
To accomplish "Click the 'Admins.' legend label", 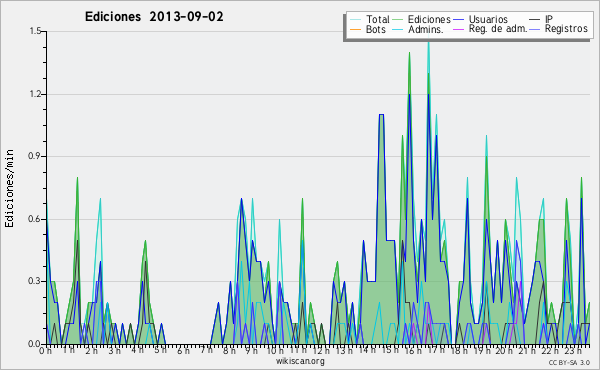I will 426,29.
